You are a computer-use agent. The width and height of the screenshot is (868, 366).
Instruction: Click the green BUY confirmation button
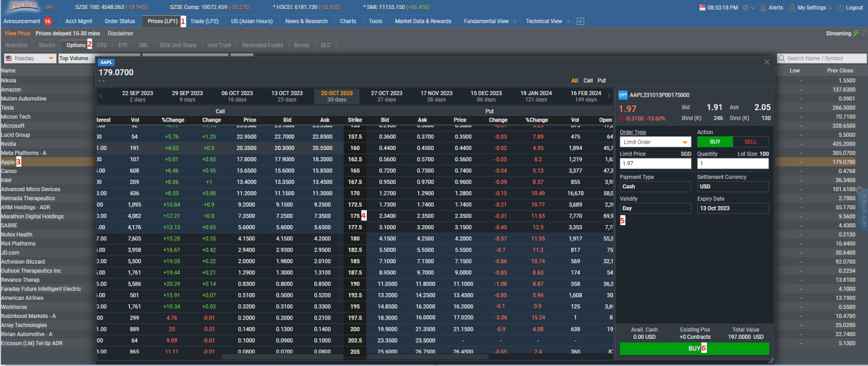(x=694, y=348)
